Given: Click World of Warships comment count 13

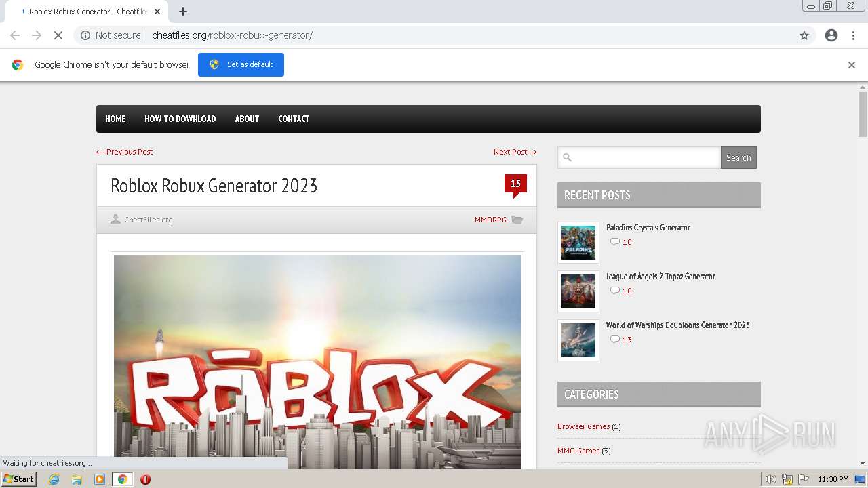Looking at the screenshot, I should [627, 340].
